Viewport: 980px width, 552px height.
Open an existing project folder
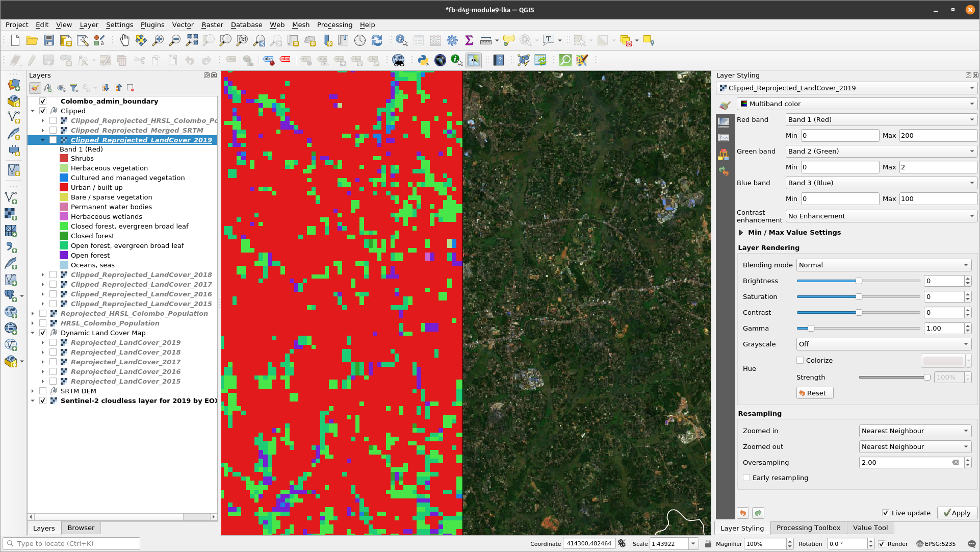pyautogui.click(x=32, y=41)
